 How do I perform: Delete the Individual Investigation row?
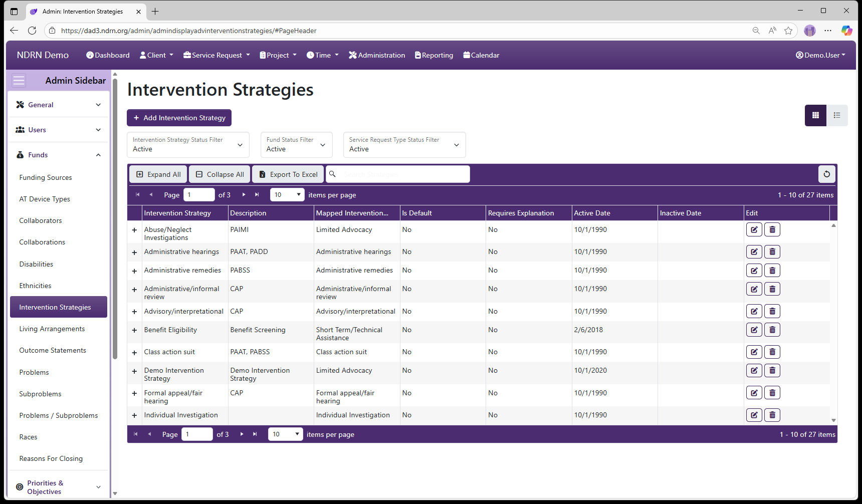coord(772,415)
